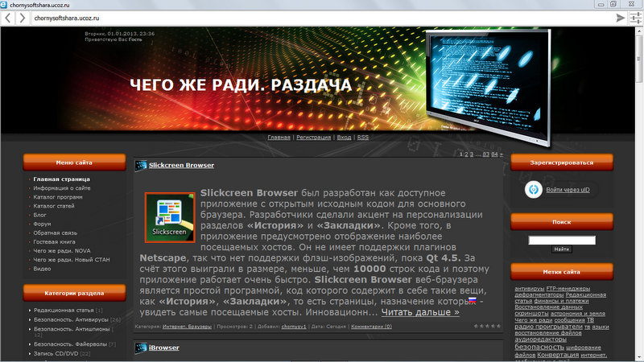
Task: Click the дефрагментаторы tag
Action: [x=539, y=294]
